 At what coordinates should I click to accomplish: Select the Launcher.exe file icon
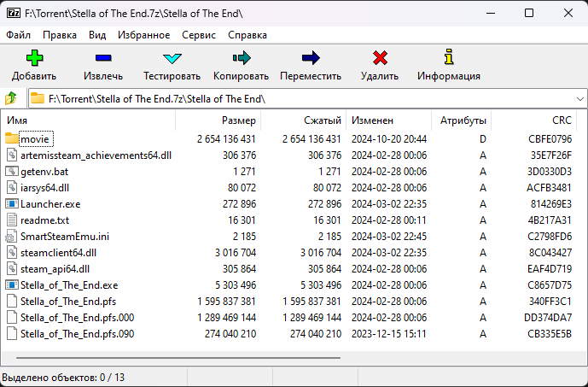click(x=11, y=204)
